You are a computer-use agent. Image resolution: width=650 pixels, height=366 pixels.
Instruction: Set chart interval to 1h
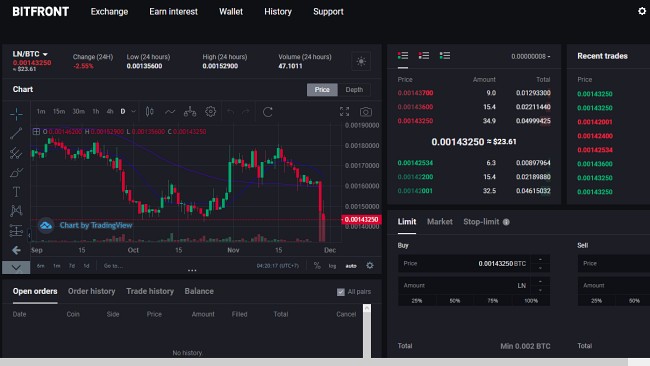click(x=96, y=111)
